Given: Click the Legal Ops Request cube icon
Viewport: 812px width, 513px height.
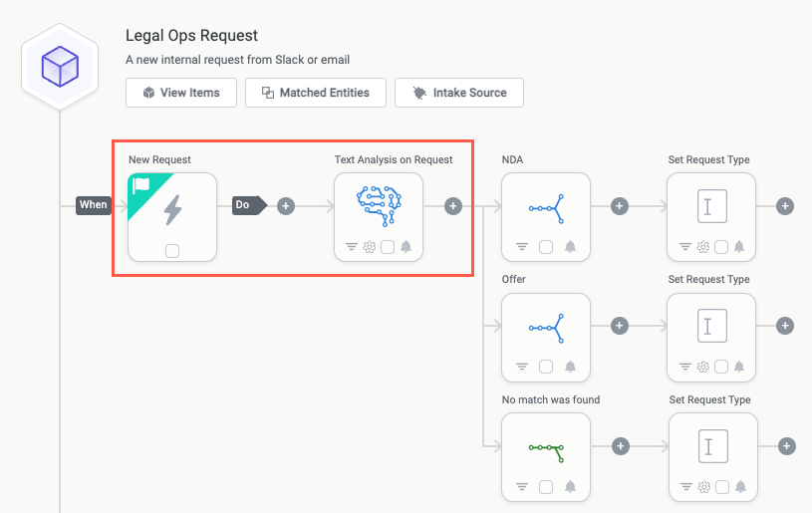Looking at the screenshot, I should pyautogui.click(x=60, y=68).
